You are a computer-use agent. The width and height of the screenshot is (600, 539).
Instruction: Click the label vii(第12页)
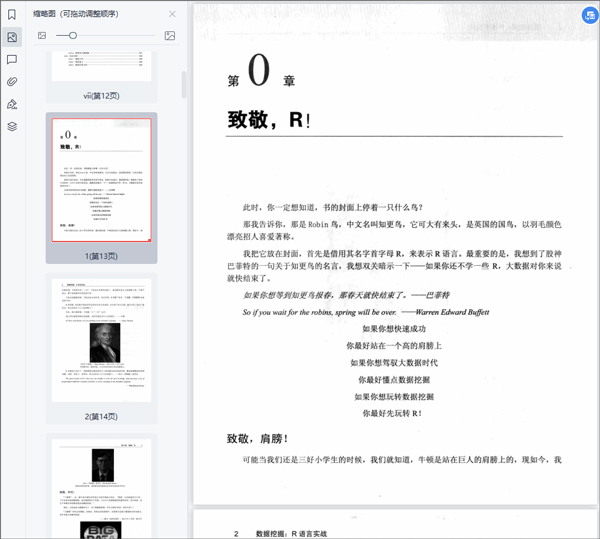tap(101, 96)
